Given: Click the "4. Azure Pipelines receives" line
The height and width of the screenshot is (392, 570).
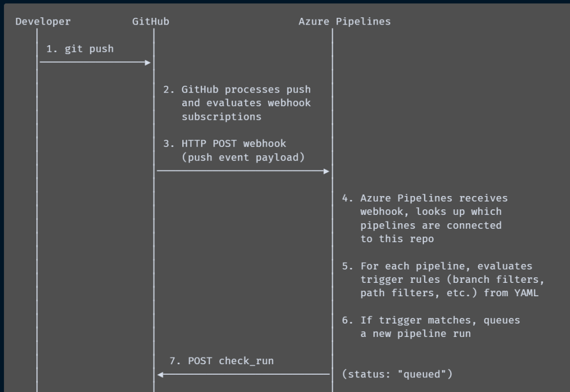Looking at the screenshot, I should pyautogui.click(x=425, y=198).
